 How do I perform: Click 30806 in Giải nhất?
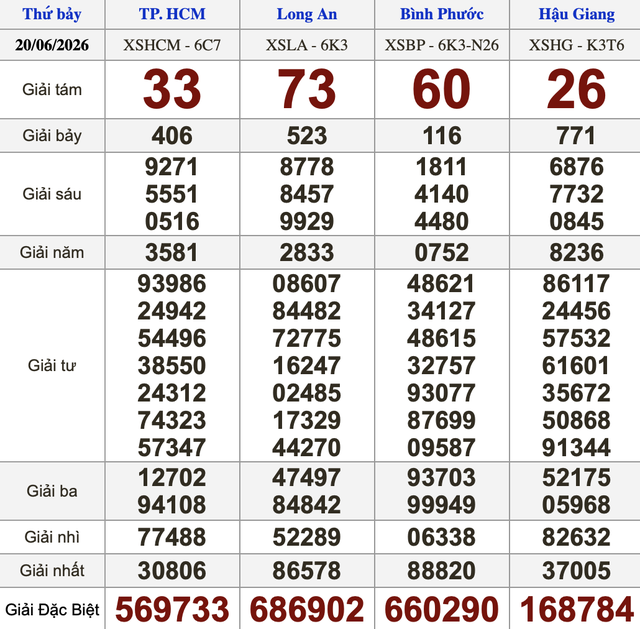coord(172,571)
